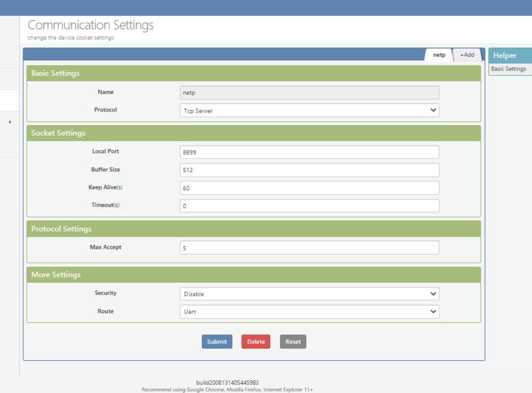Expand the Security dropdown set to Disable
The width and height of the screenshot is (532, 393).
coord(309,294)
